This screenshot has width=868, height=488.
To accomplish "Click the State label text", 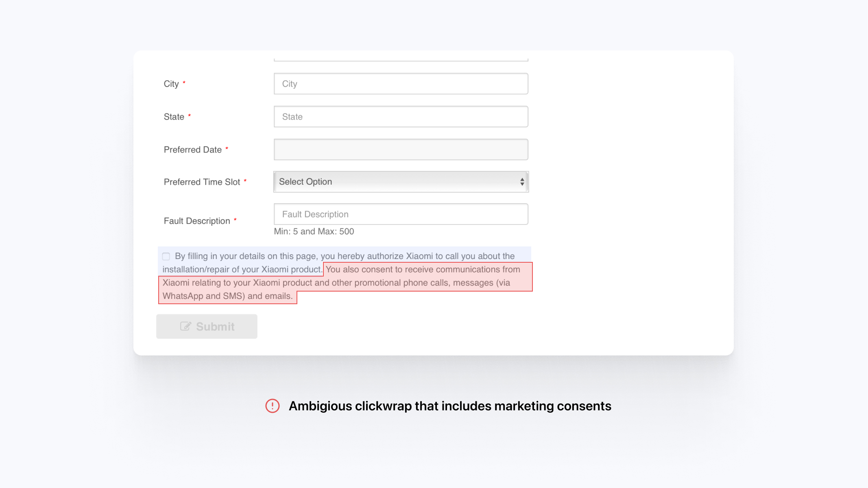I will click(173, 116).
